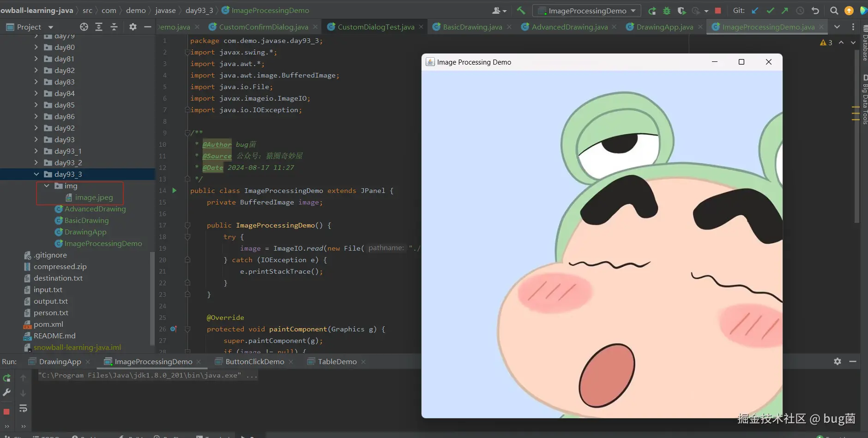This screenshot has width=868, height=438.
Task: Open Project panel settings gear
Action: click(x=133, y=27)
